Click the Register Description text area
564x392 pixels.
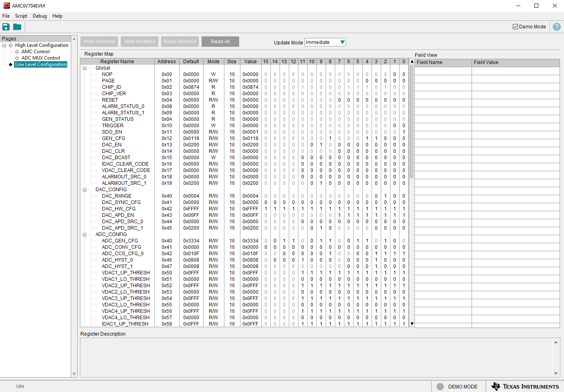click(x=316, y=358)
